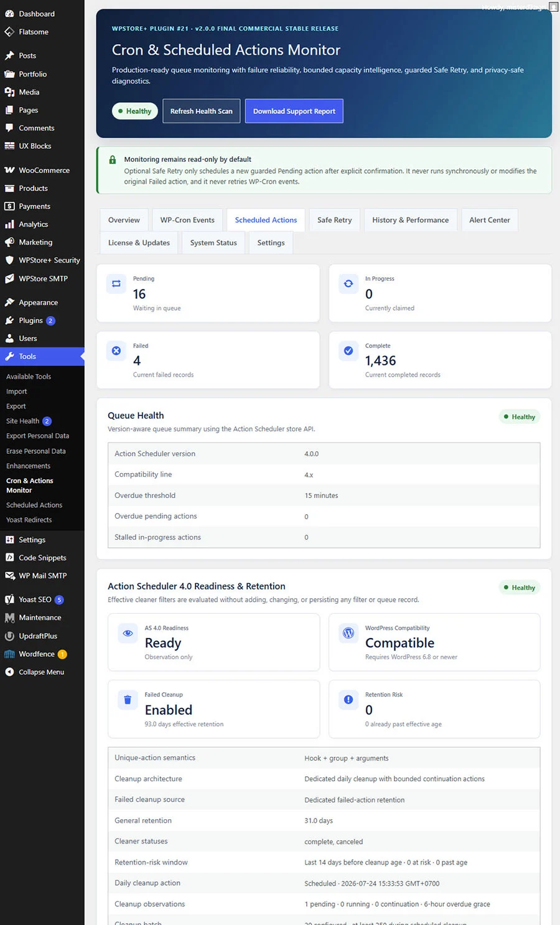Open the License & Updates tab
The width and height of the screenshot is (560, 925).
pyautogui.click(x=139, y=243)
